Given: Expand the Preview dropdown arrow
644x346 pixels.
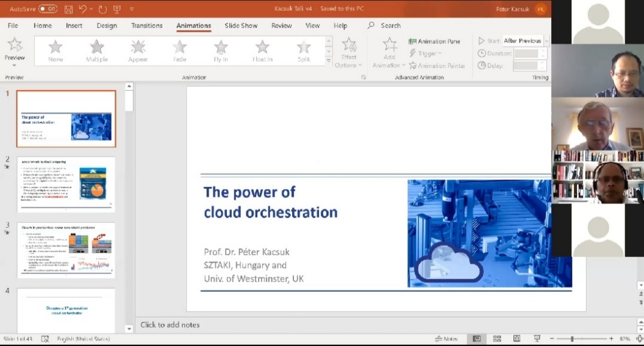Looking at the screenshot, I should point(15,66).
